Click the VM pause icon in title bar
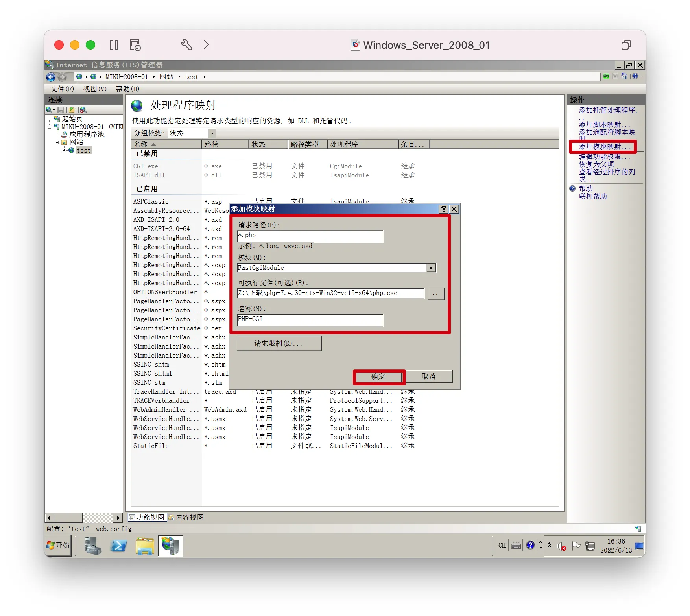 pos(114,45)
